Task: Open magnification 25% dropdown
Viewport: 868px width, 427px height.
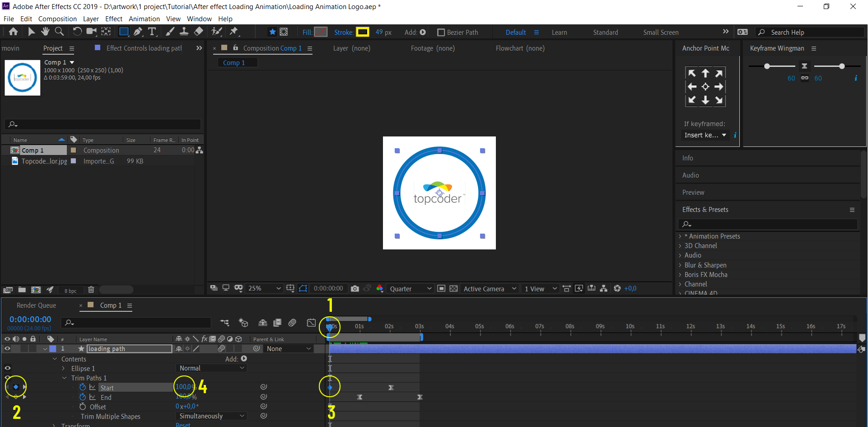Action: 264,288
